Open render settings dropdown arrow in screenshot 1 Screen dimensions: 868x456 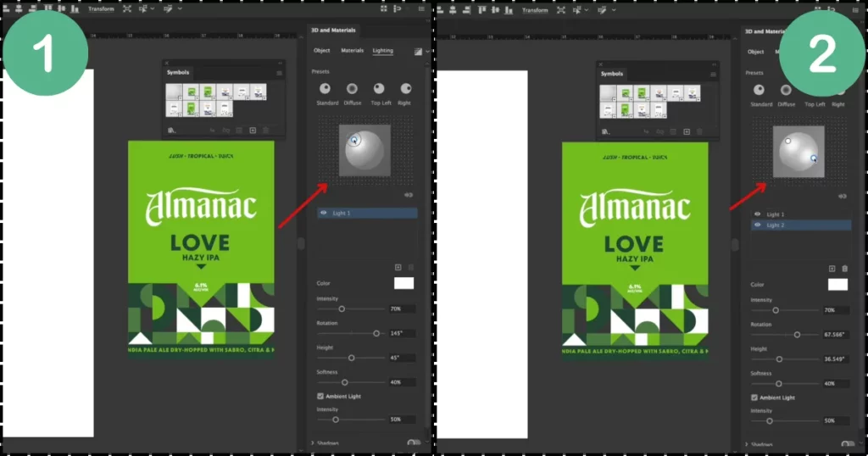pyautogui.click(x=427, y=52)
